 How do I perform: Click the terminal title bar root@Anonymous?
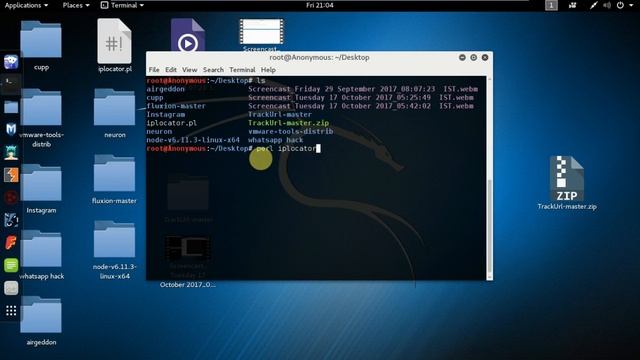click(319, 58)
